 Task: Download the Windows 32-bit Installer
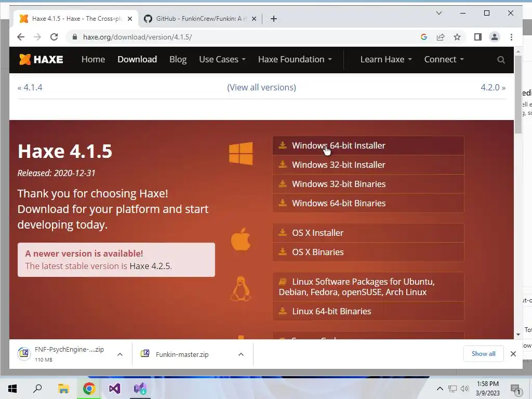tap(368, 165)
